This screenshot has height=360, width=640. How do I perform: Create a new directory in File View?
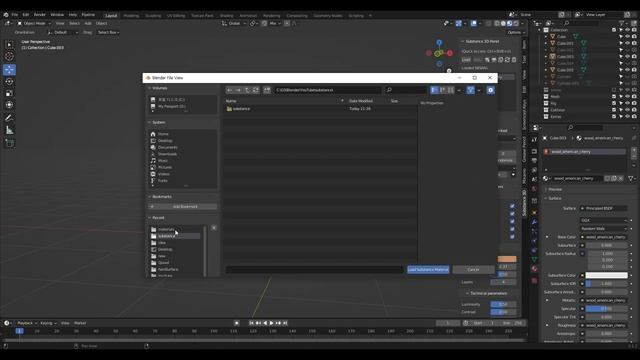[x=267, y=90]
